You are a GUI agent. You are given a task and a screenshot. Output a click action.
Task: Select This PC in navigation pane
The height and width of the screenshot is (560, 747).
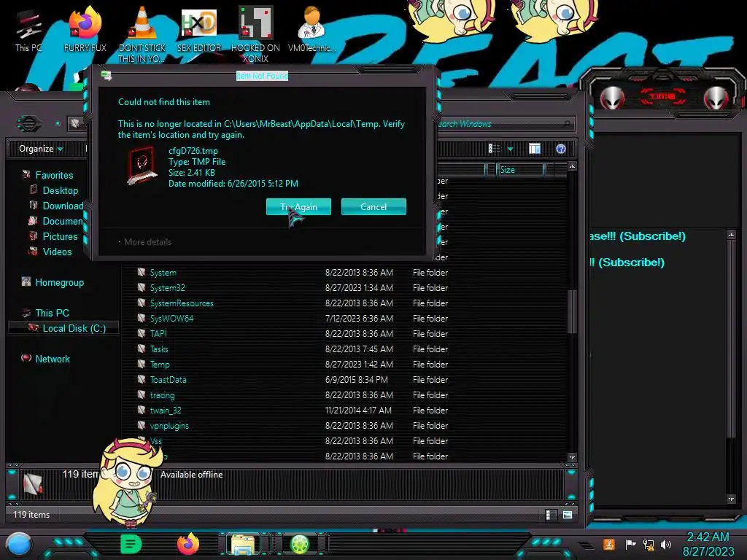pos(46,313)
